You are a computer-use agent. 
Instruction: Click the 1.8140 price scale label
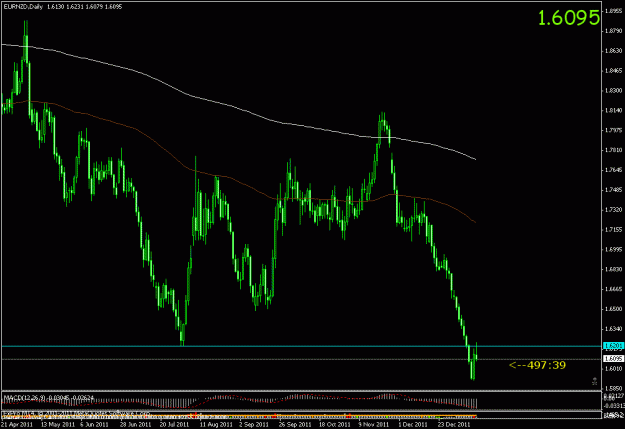tap(614, 110)
